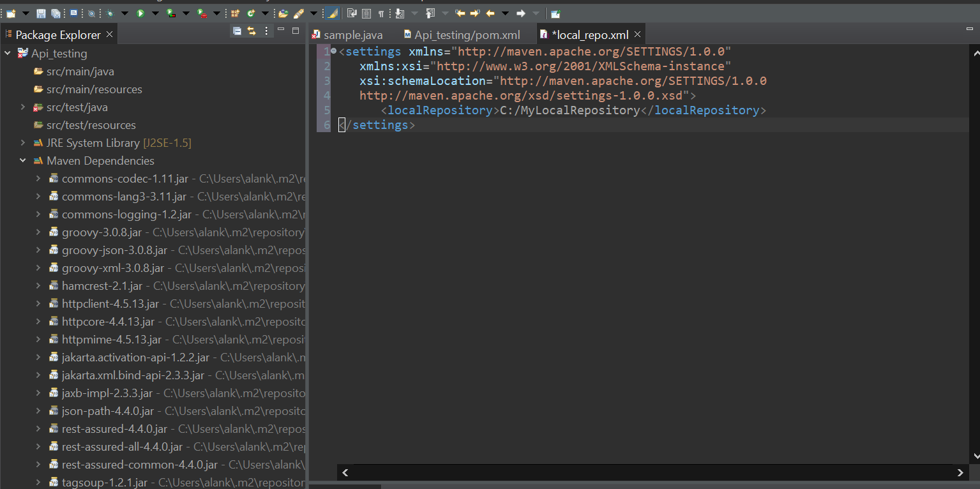Open the Package Explorer view menu
This screenshot has height=489, width=980.
point(266,31)
